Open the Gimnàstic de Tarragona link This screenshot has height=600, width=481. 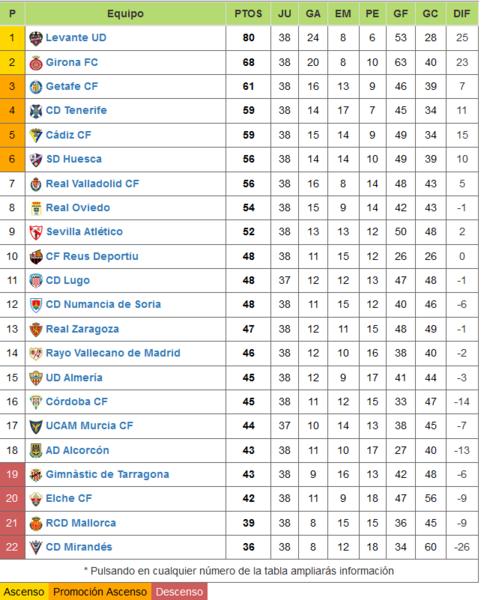(107, 474)
